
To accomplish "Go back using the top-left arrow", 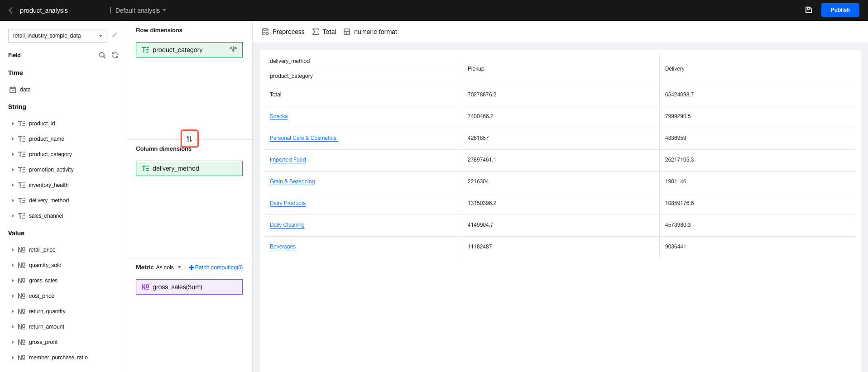I will (10, 10).
